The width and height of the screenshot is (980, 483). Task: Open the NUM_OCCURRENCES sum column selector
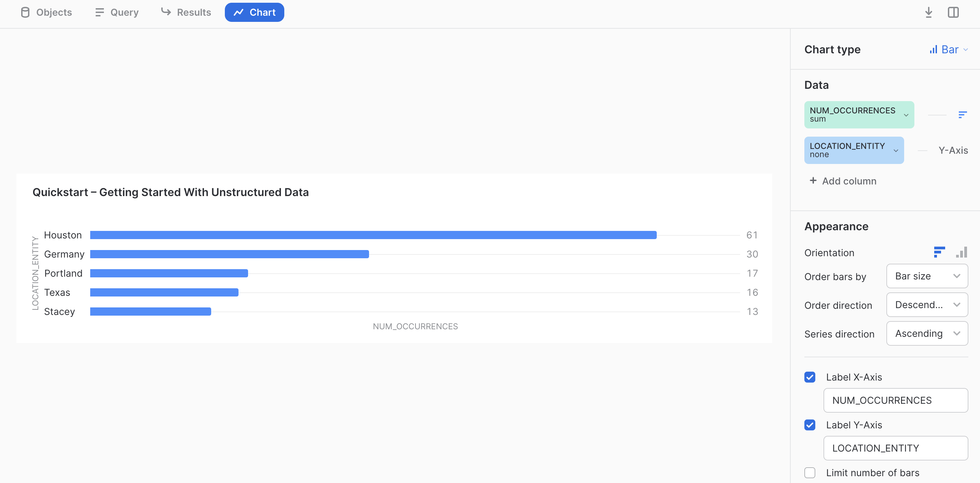pyautogui.click(x=859, y=114)
